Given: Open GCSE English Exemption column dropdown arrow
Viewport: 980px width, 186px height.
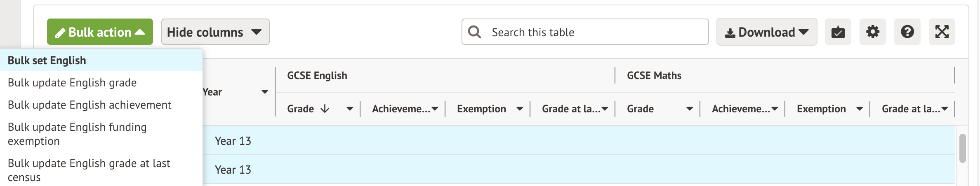Looking at the screenshot, I should 520,109.
